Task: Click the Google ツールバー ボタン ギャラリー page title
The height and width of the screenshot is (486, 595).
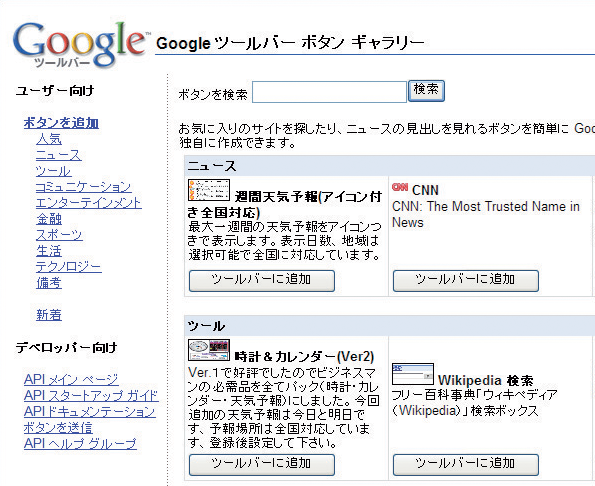Action: coord(290,43)
